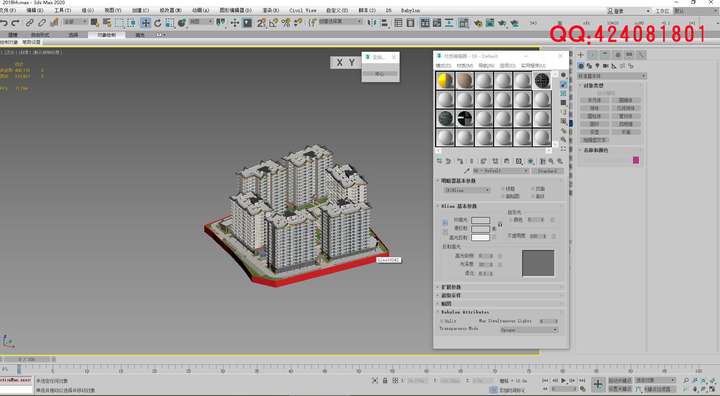This screenshot has height=396, width=720.
Task: Click the 球体 sphere primitive button
Action: coord(594,108)
